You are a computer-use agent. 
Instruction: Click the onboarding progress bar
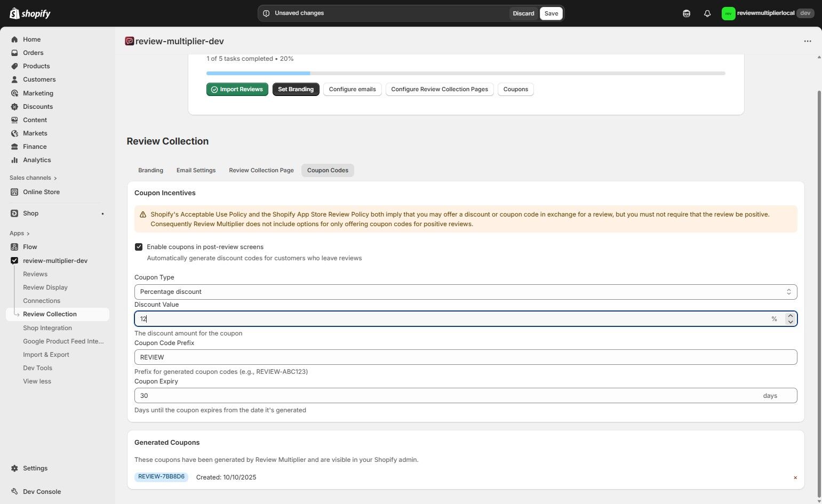click(465, 73)
